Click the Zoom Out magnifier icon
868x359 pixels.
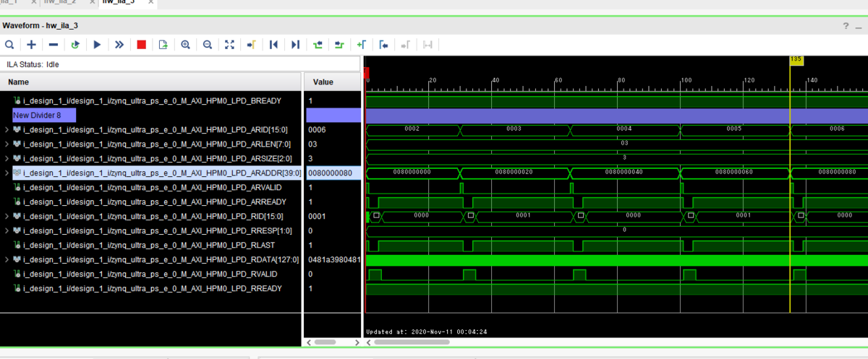208,45
